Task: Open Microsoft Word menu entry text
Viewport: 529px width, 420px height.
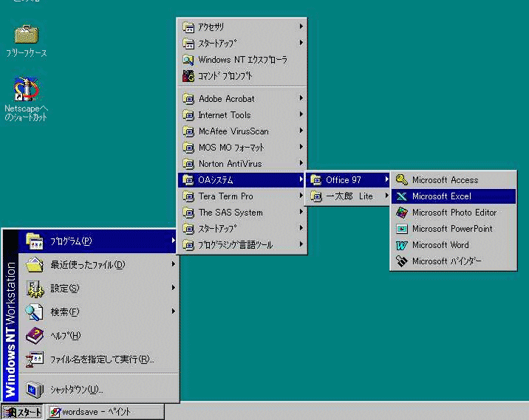Action: click(x=440, y=245)
